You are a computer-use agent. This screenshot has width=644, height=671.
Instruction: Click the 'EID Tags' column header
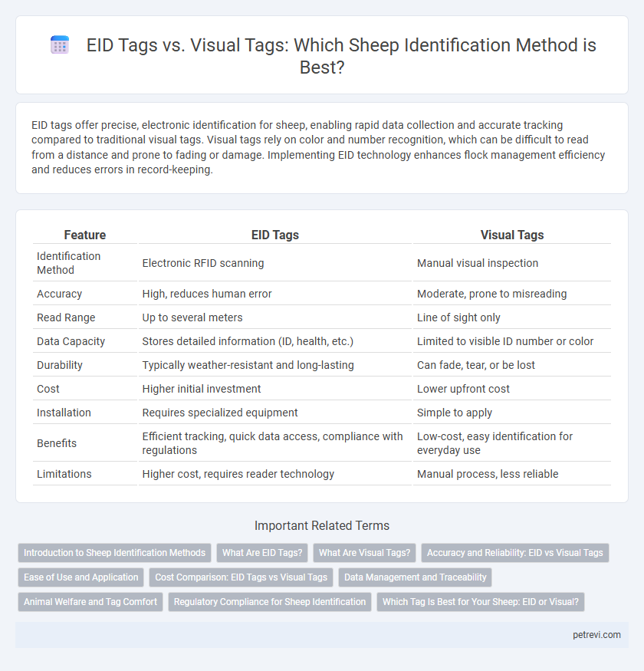click(x=274, y=235)
